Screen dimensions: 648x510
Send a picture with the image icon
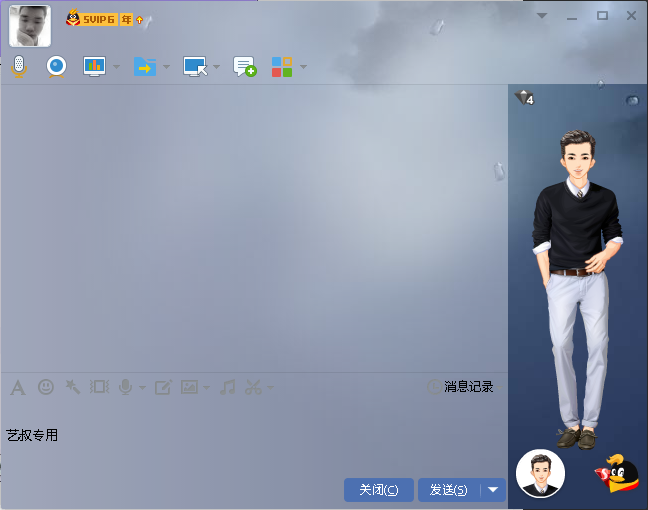[189, 387]
